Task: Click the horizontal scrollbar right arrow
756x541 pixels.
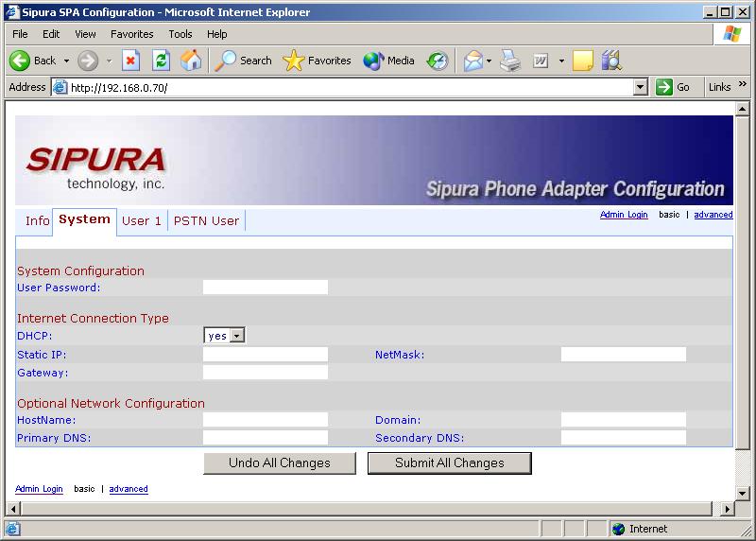Action: (727, 508)
